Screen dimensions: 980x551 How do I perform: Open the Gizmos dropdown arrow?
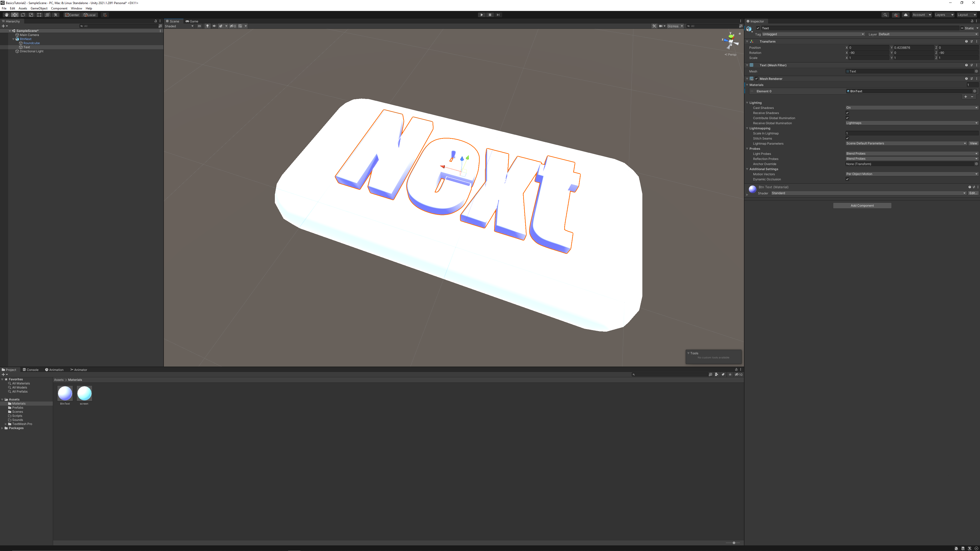[682, 26]
